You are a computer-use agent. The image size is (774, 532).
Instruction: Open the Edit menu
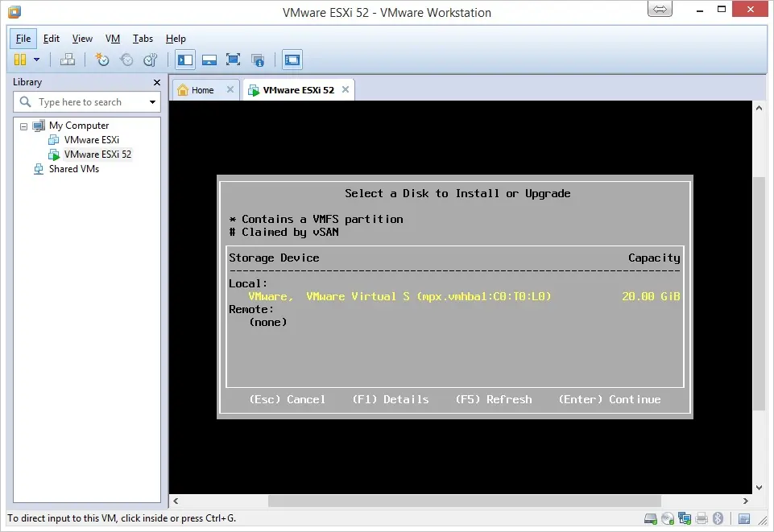tap(52, 39)
